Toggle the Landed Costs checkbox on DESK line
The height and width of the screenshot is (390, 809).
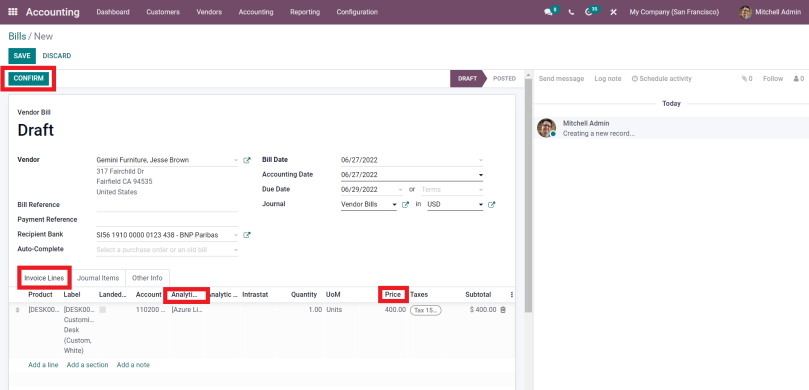[103, 310]
